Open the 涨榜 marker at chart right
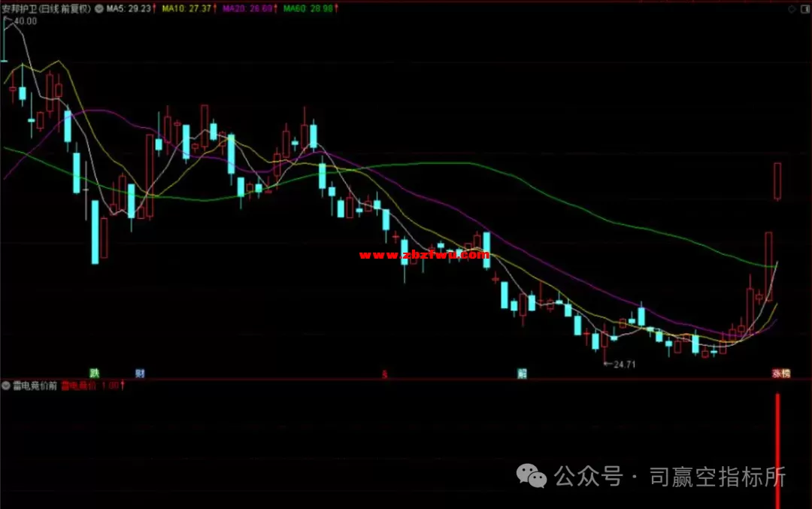The height and width of the screenshot is (509, 812). tap(781, 374)
